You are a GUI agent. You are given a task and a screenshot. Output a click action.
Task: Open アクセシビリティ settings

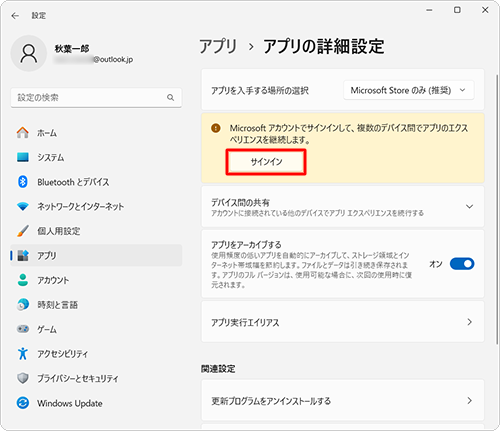point(96,353)
